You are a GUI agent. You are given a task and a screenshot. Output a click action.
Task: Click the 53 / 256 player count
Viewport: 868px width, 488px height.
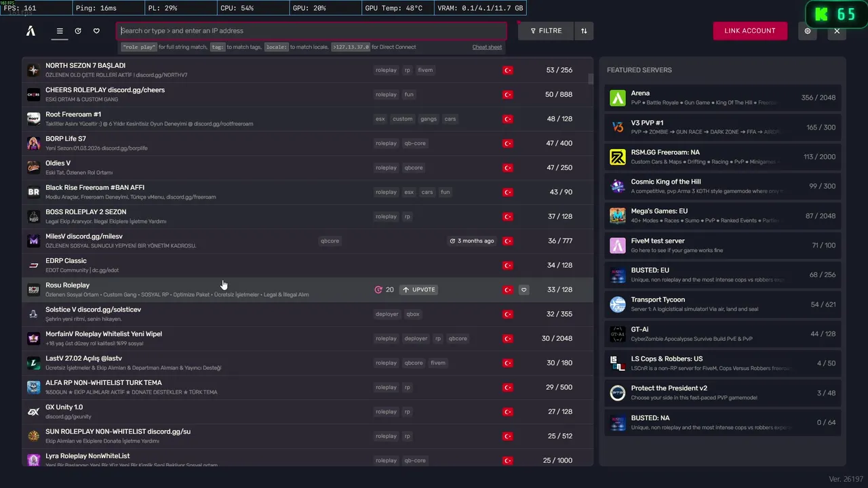pos(559,70)
